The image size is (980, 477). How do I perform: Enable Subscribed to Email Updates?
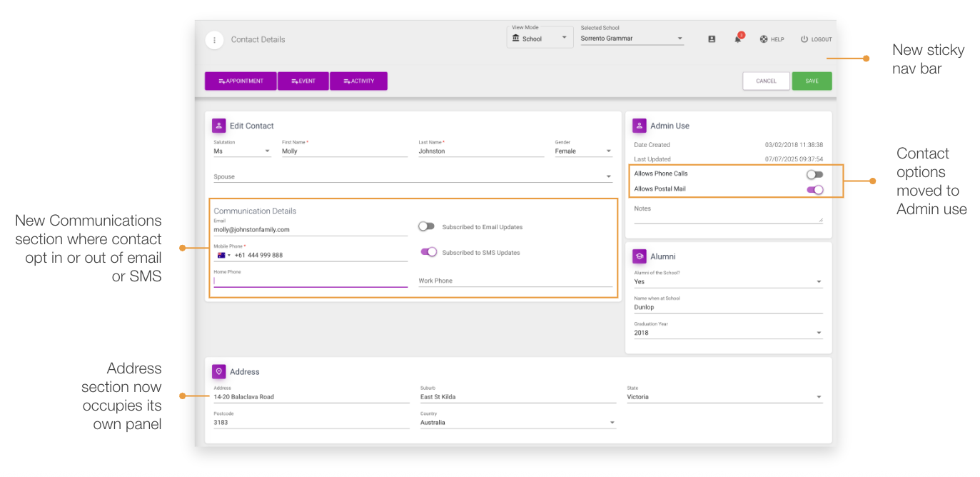point(426,226)
